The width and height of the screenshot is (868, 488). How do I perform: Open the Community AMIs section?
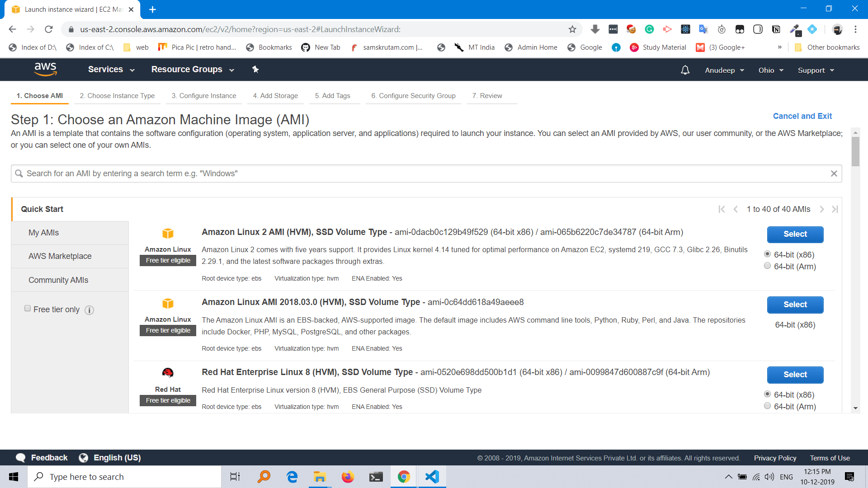tap(70, 280)
